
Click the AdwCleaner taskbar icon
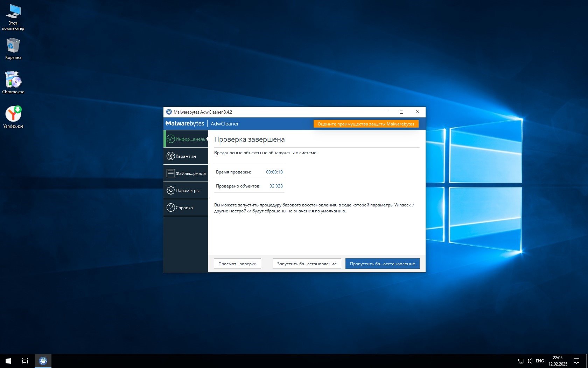[x=43, y=361]
